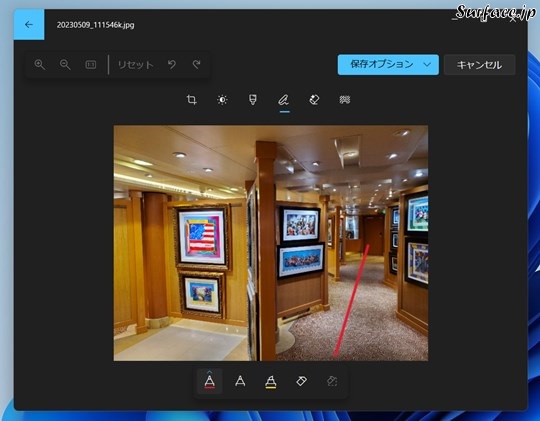Select the yellow highlighter tool
Viewport: 540px width, 421px height.
(271, 382)
